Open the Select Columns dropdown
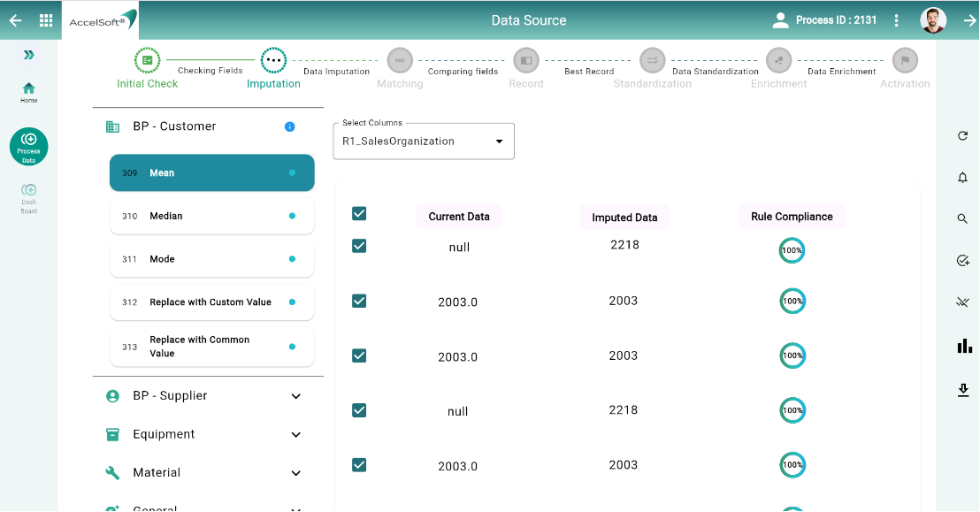 pos(423,141)
